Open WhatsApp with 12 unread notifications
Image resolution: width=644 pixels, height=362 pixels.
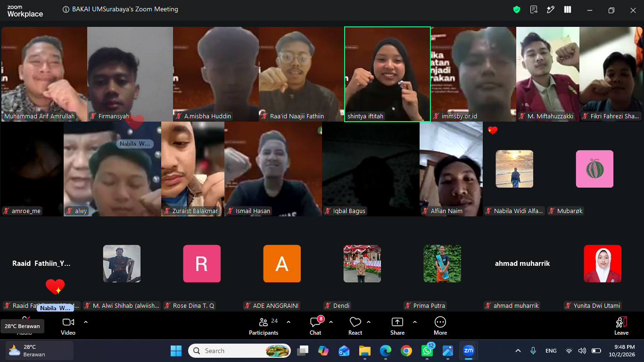coord(428,350)
